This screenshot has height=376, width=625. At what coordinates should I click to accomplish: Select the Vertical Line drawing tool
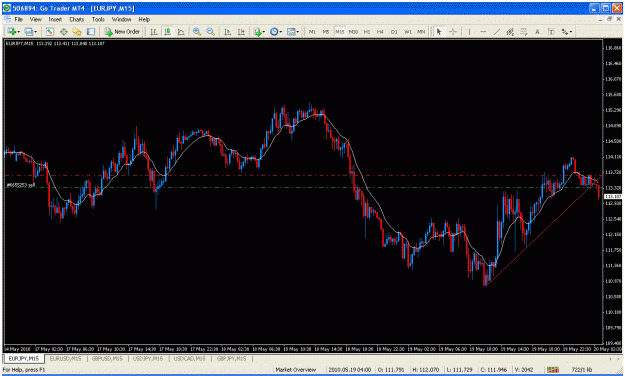[470, 32]
